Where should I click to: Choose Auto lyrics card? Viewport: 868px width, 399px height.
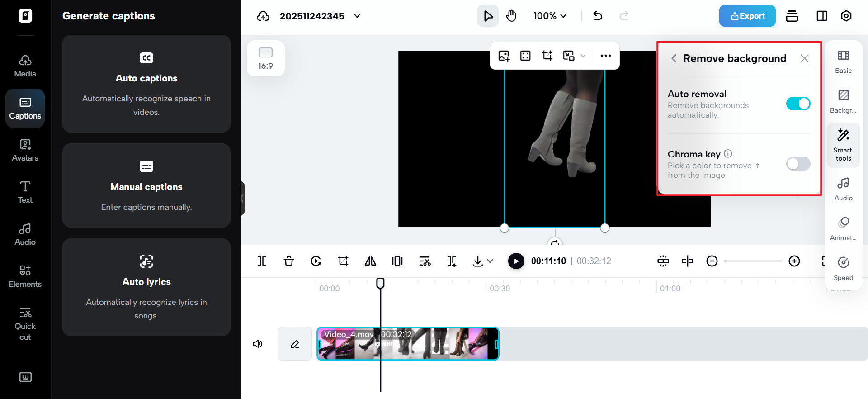tap(146, 287)
